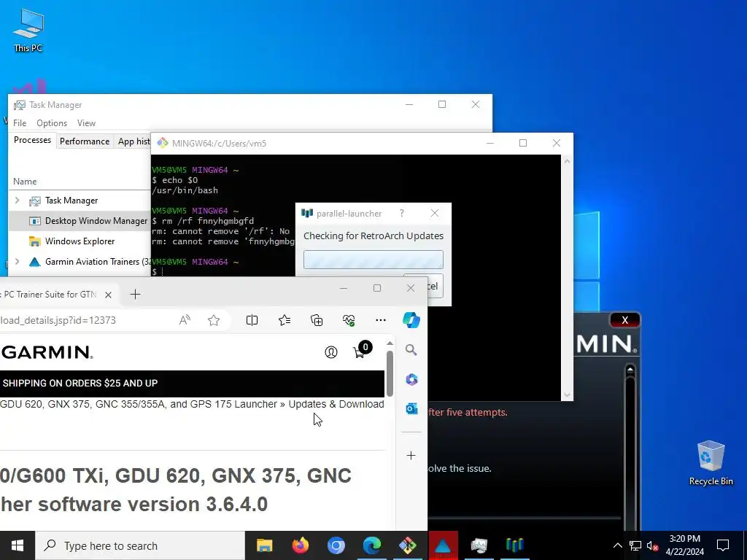Open Favorites list in Edge toolbar
This screenshot has width=747, height=560.
285,321
